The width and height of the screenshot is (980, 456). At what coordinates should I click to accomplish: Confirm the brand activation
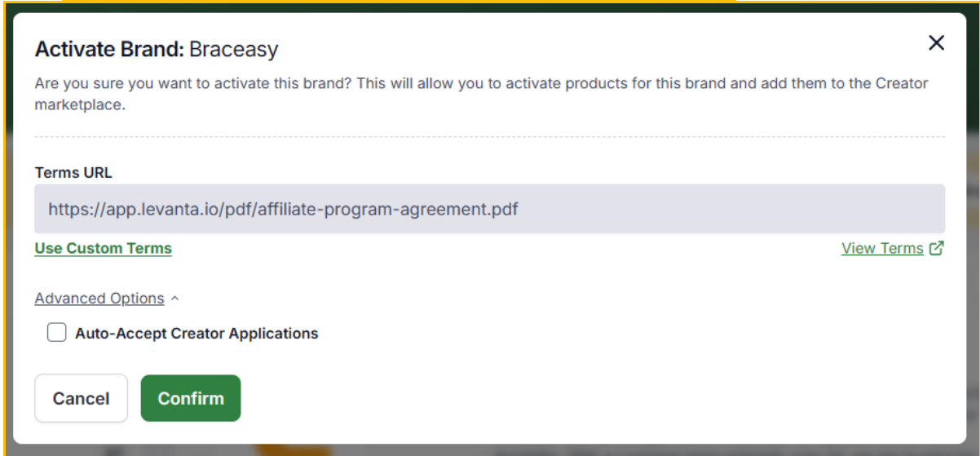tap(191, 398)
